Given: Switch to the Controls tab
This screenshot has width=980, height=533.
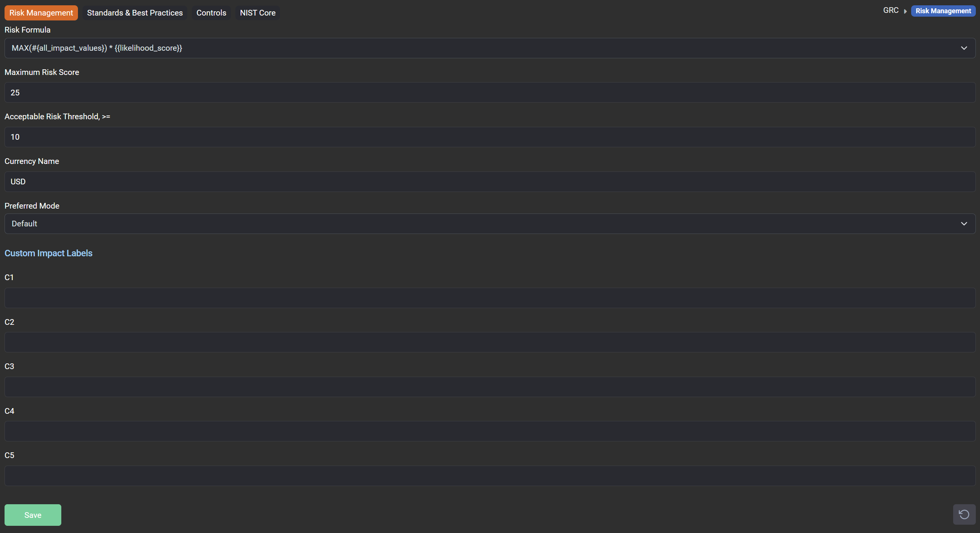Looking at the screenshot, I should 211,13.
